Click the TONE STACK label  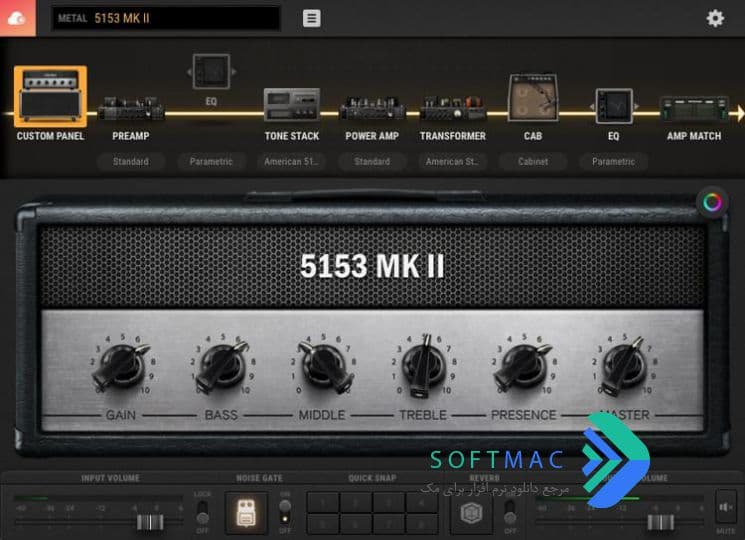[x=292, y=136]
